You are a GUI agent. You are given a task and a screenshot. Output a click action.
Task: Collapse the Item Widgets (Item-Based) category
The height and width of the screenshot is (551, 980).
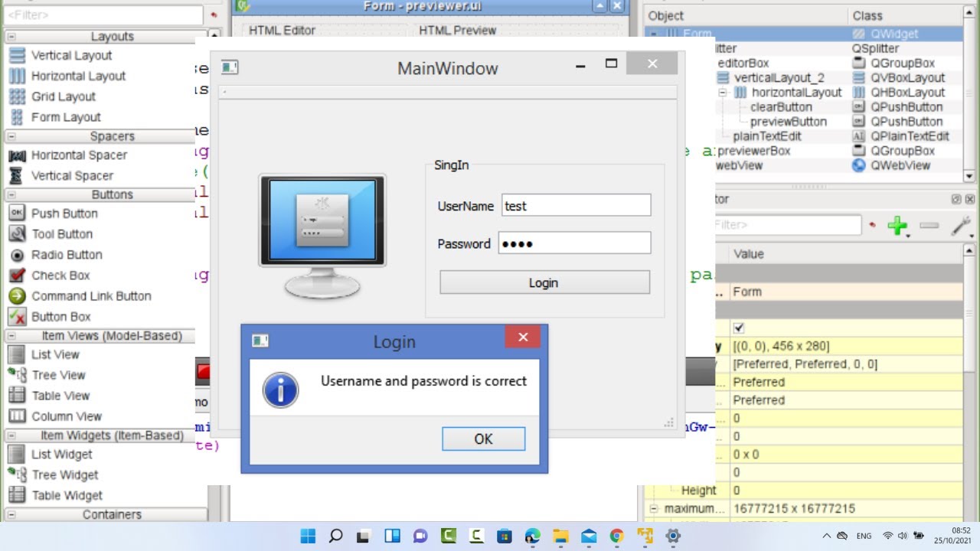11,435
